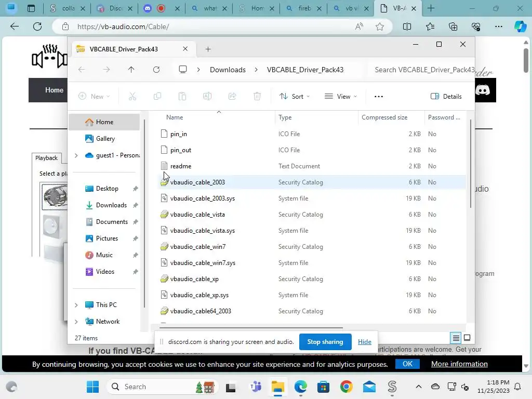This screenshot has width=532, height=399.
Task: Click the horizontal scrollbar in file list
Action: (x=251, y=328)
